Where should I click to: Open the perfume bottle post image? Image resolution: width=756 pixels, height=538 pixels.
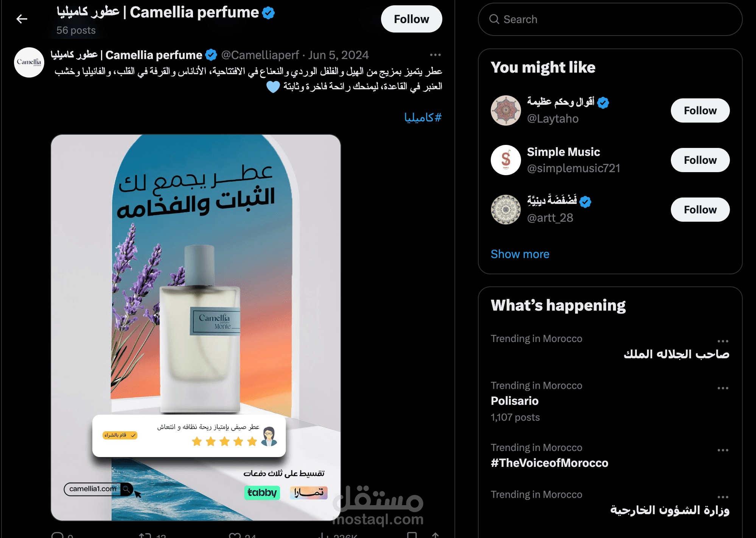[196, 328]
